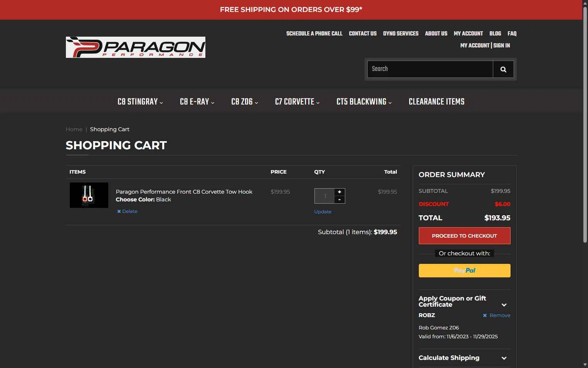Viewport: 588px width, 368px height.
Task: Click the Home breadcrumb link
Action: pyautogui.click(x=74, y=129)
